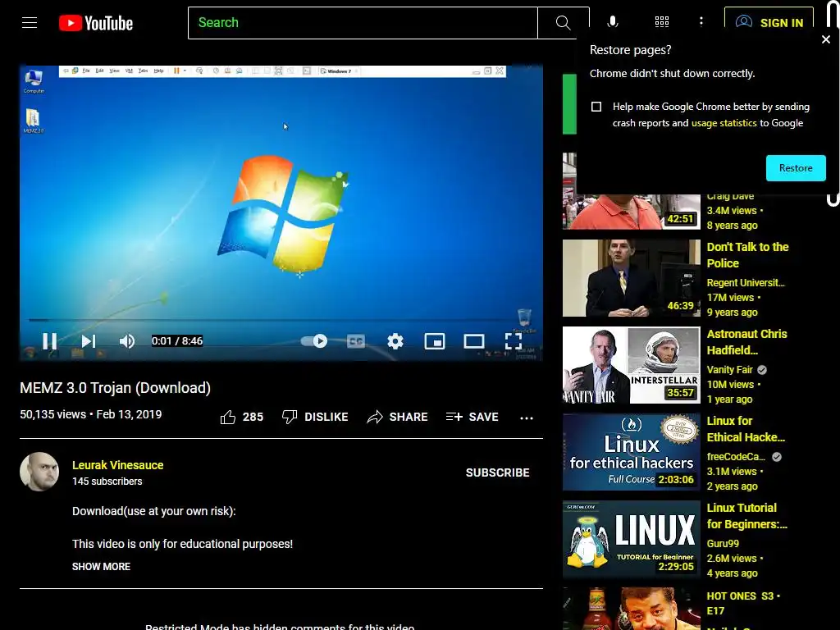Click the time display 0:01 / 8:46

177,341
